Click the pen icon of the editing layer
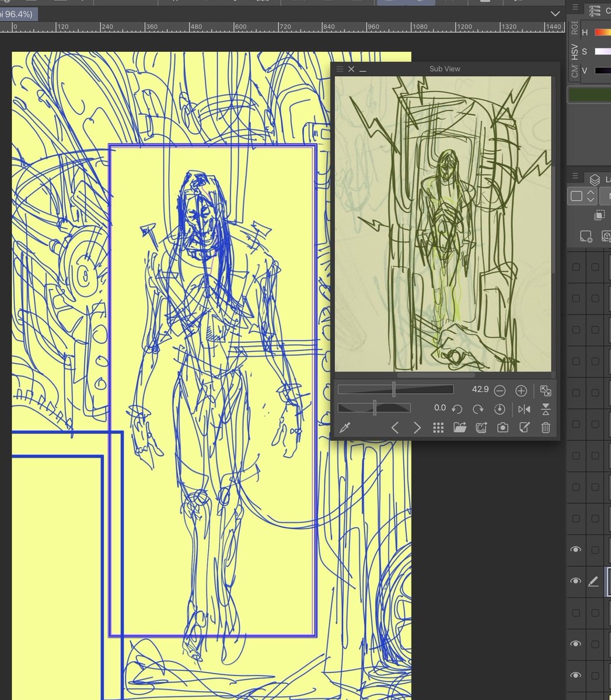The height and width of the screenshot is (700, 611). 593,581
